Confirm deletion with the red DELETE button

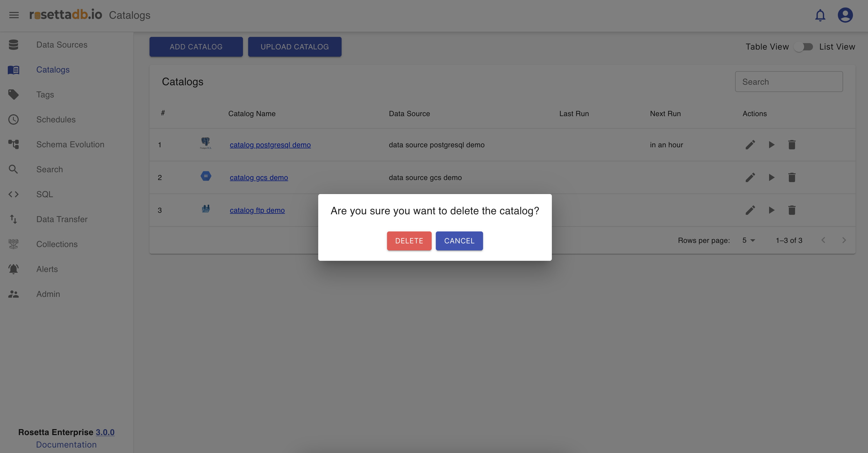coord(409,241)
